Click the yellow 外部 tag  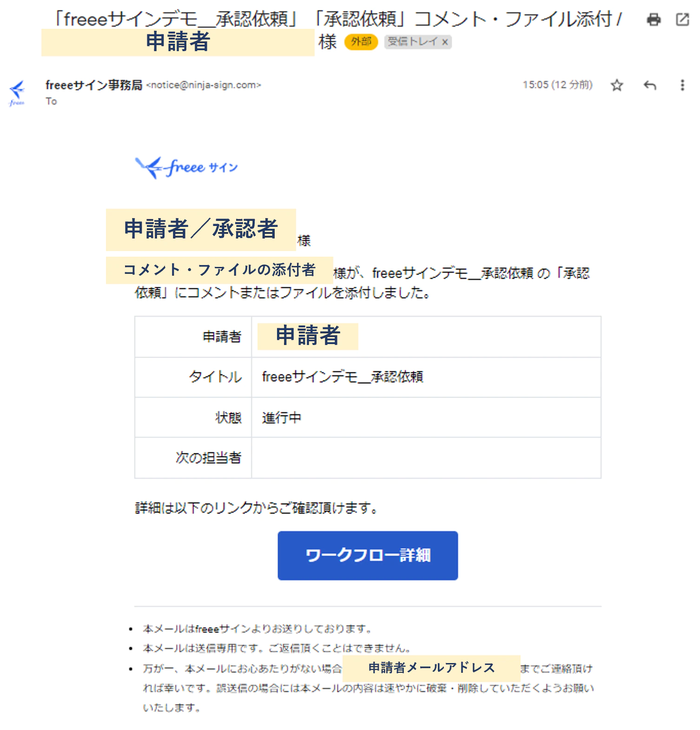361,42
